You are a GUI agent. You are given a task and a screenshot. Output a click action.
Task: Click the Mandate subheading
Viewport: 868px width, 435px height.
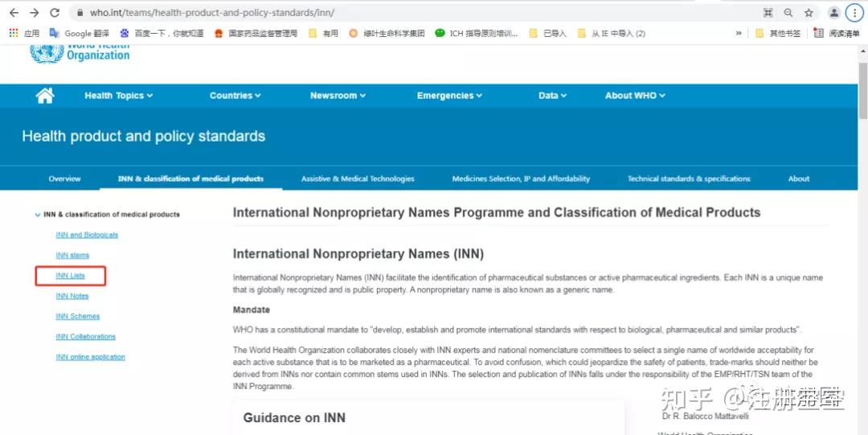pyautogui.click(x=252, y=310)
